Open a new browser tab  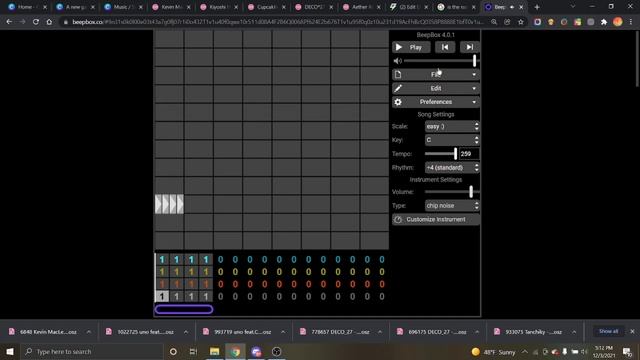pyautogui.click(x=537, y=7)
